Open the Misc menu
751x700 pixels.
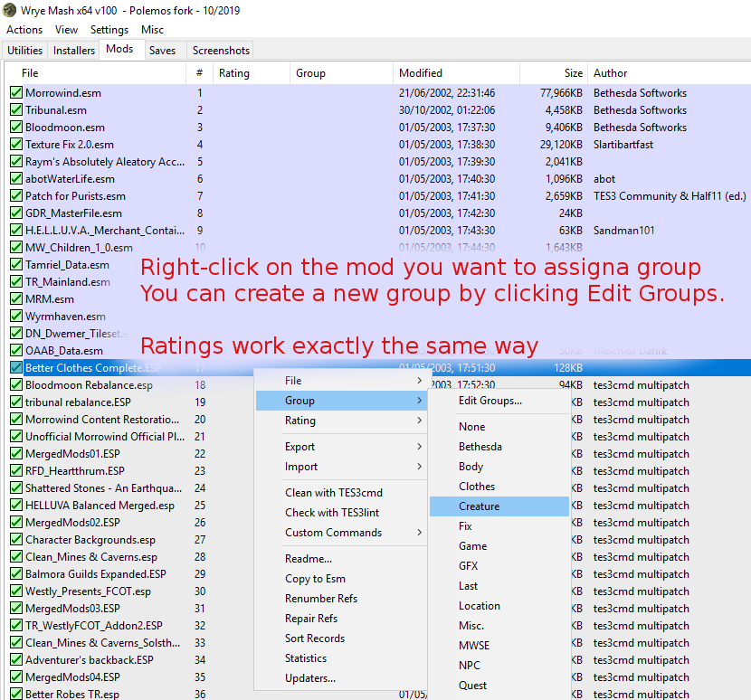pos(152,30)
